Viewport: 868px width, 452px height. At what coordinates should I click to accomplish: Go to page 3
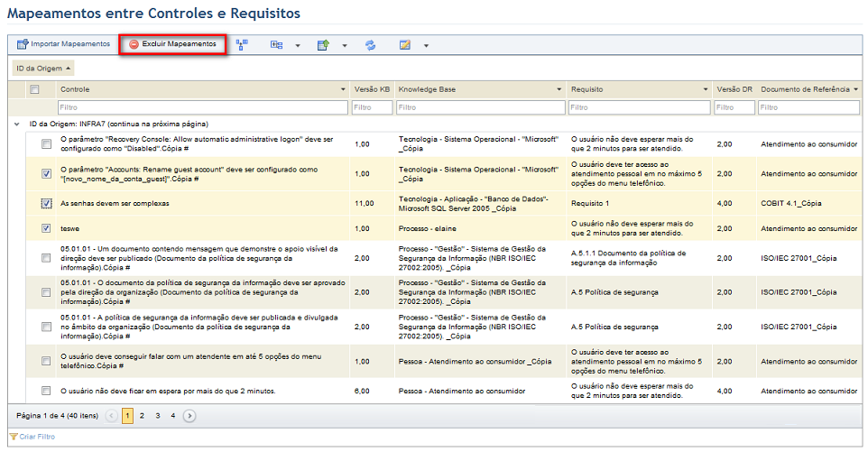pyautogui.click(x=158, y=416)
